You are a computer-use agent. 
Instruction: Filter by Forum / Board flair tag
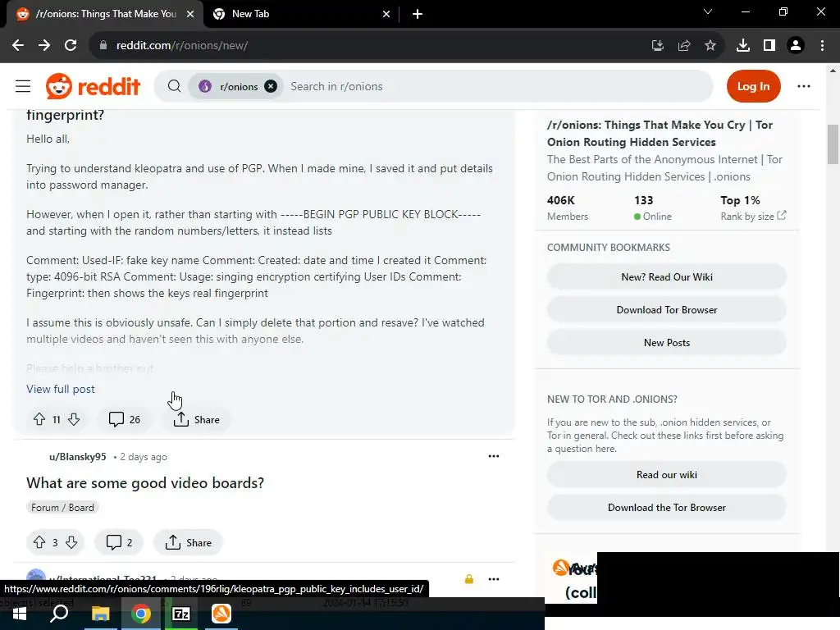62,507
